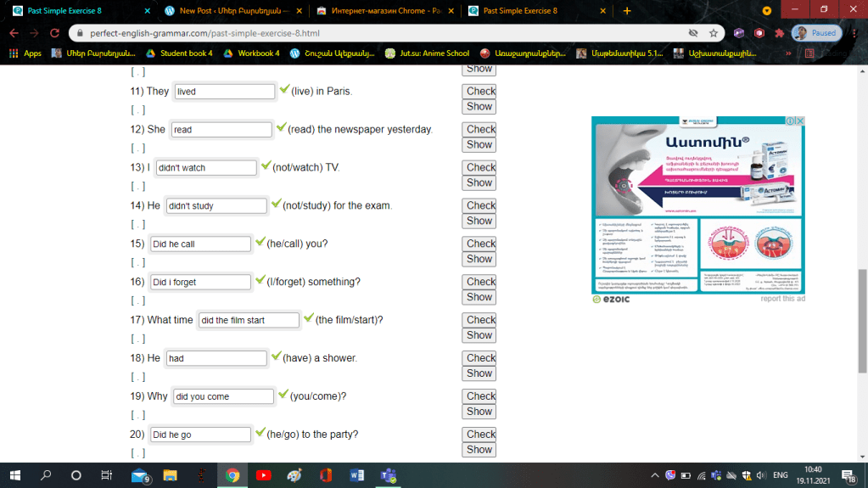Screen dimensions: 868x488
Task: Launch YouTube from the taskbar
Action: [263, 475]
